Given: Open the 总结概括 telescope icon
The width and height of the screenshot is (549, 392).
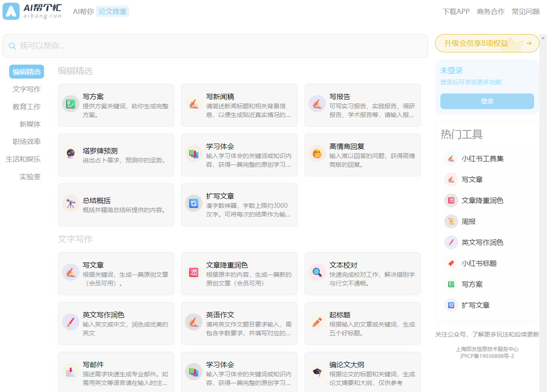Looking at the screenshot, I should (71, 203).
